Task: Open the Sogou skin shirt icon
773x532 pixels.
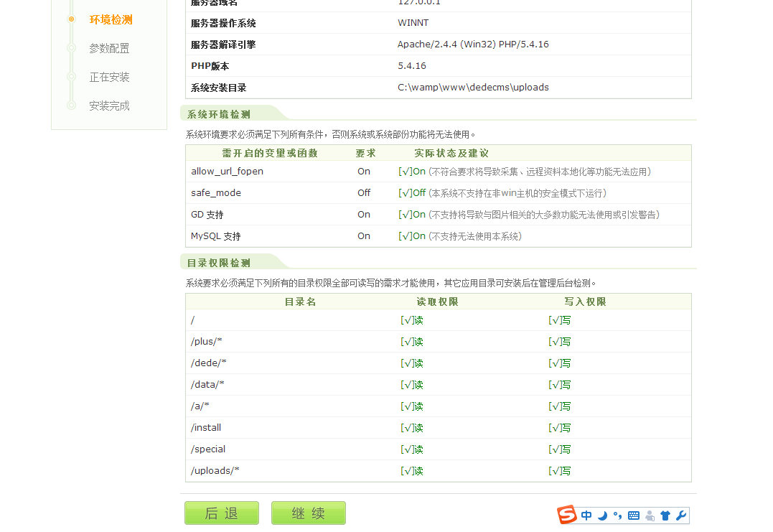Action: pos(665,515)
